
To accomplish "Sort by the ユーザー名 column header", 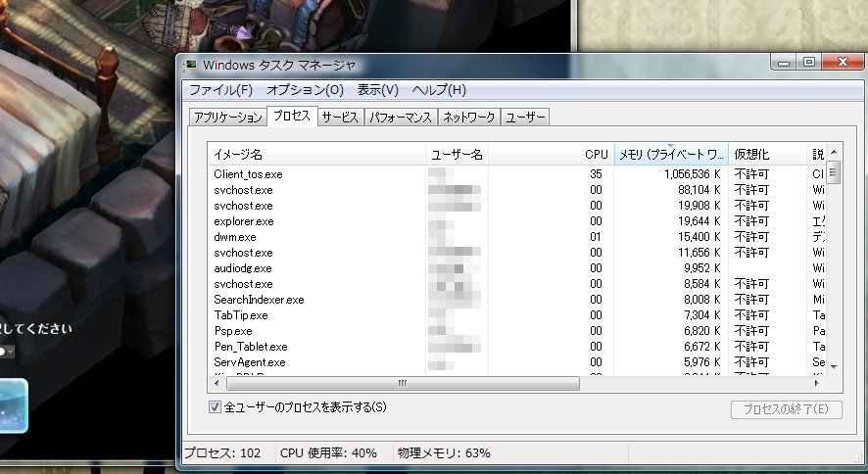I will click(457, 155).
